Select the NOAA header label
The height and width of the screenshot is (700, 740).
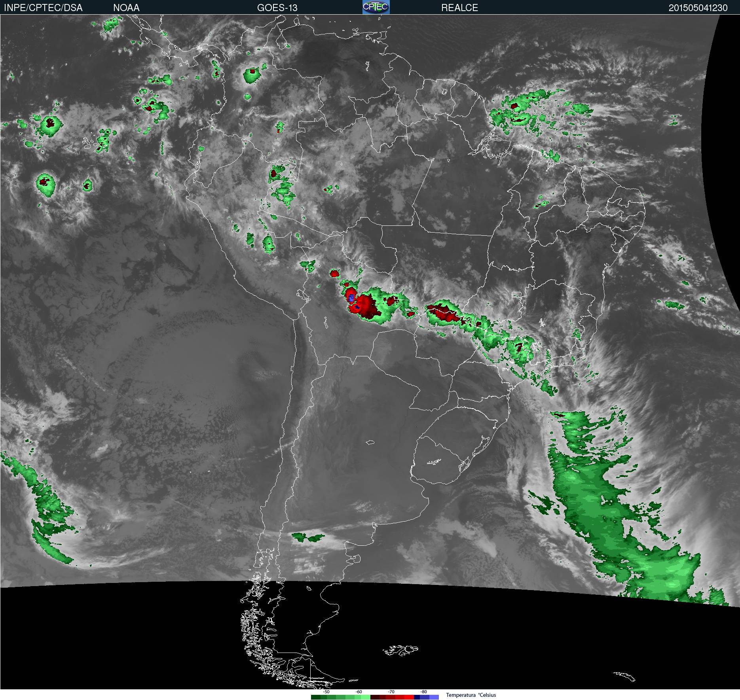[x=126, y=8]
